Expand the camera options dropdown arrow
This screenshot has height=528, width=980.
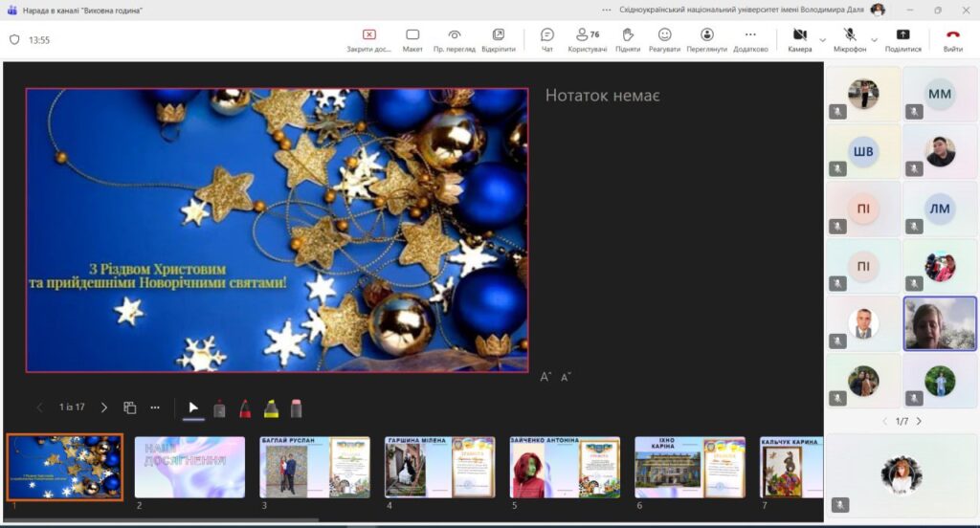[823, 39]
